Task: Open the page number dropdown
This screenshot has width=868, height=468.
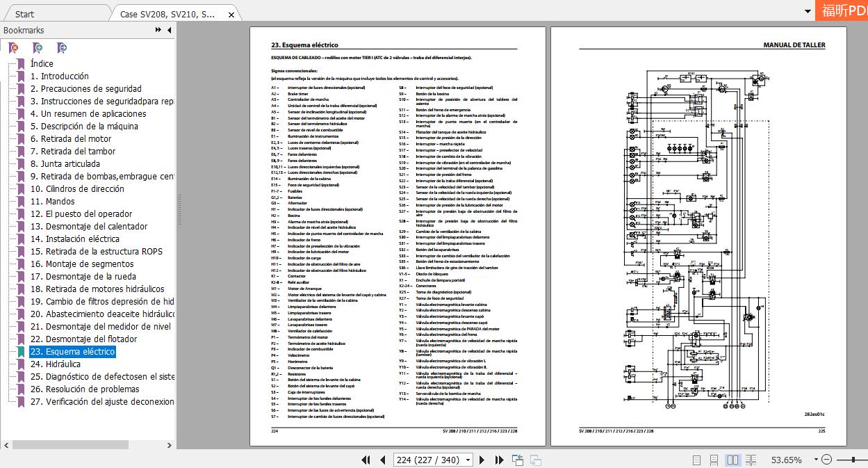Action: click(468, 460)
